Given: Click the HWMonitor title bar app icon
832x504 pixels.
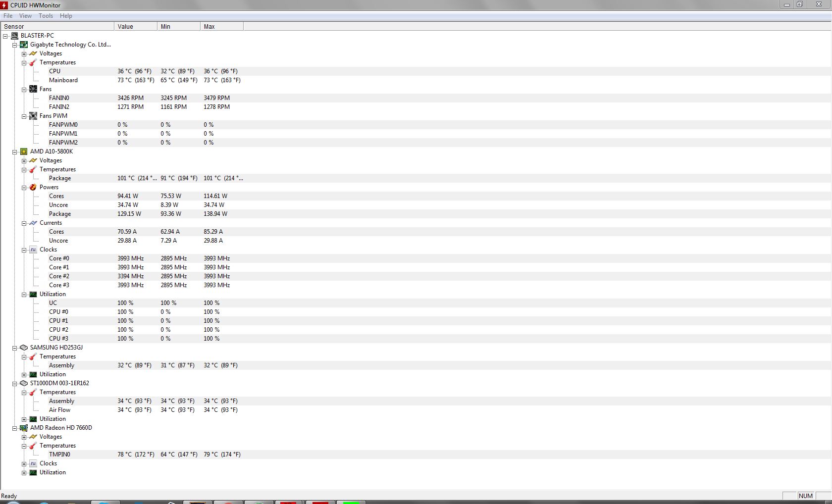Looking at the screenshot, I should coord(4,5).
